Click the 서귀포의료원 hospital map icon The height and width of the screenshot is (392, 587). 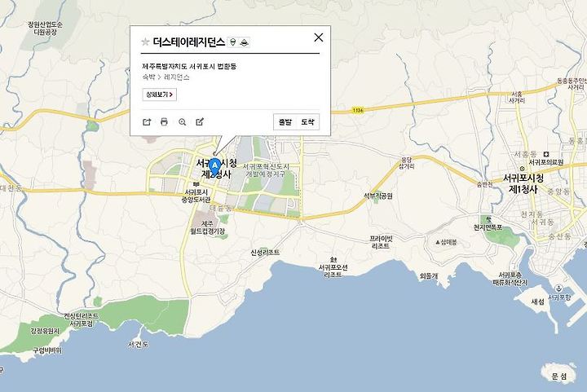(546, 154)
